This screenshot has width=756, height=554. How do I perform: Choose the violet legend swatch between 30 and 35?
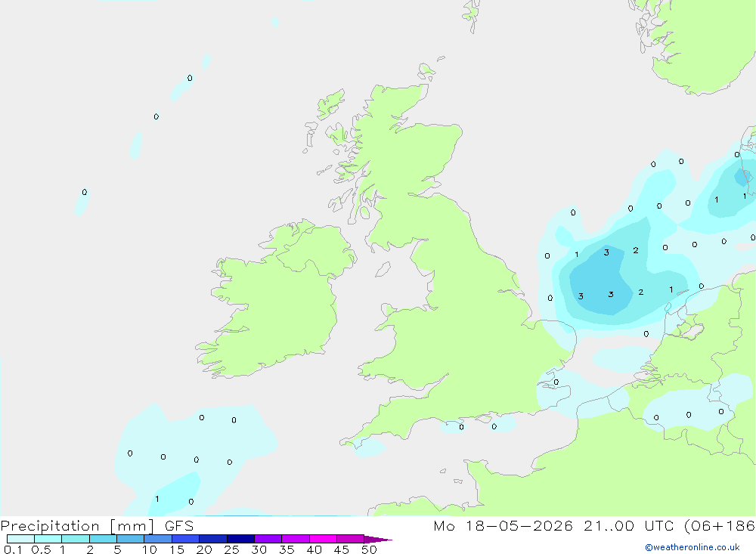click(x=268, y=539)
